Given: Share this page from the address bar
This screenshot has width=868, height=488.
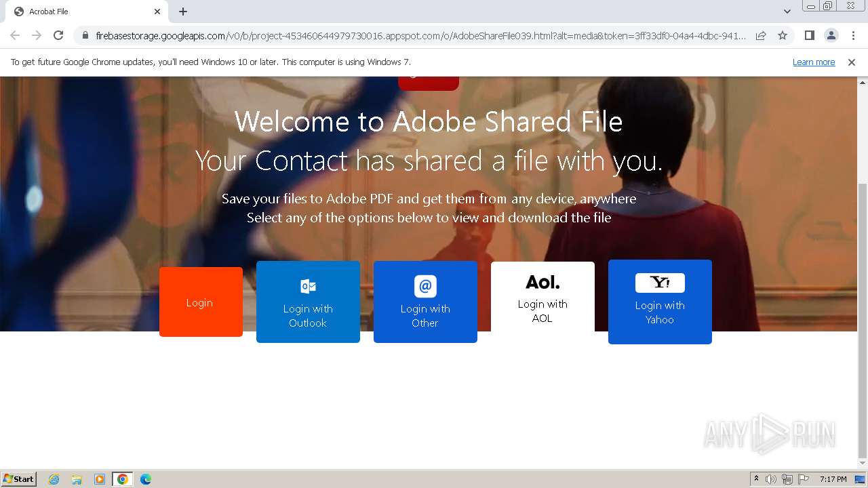Looking at the screenshot, I should coord(761,35).
